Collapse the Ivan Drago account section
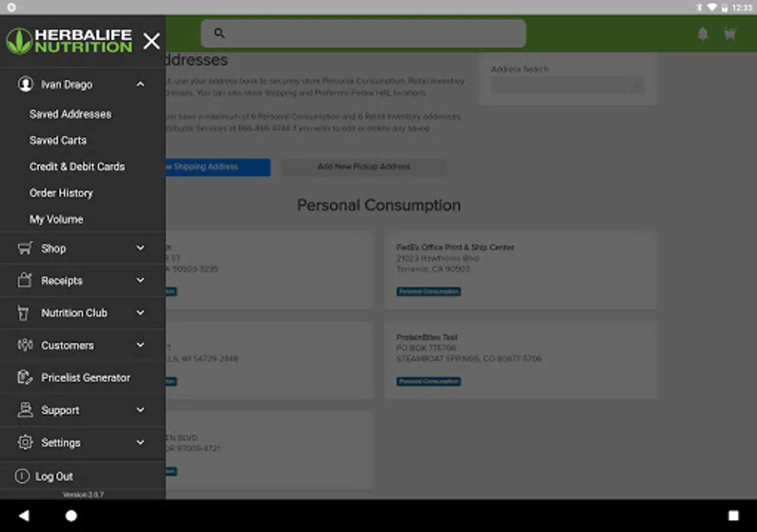The image size is (757, 532). pos(140,85)
